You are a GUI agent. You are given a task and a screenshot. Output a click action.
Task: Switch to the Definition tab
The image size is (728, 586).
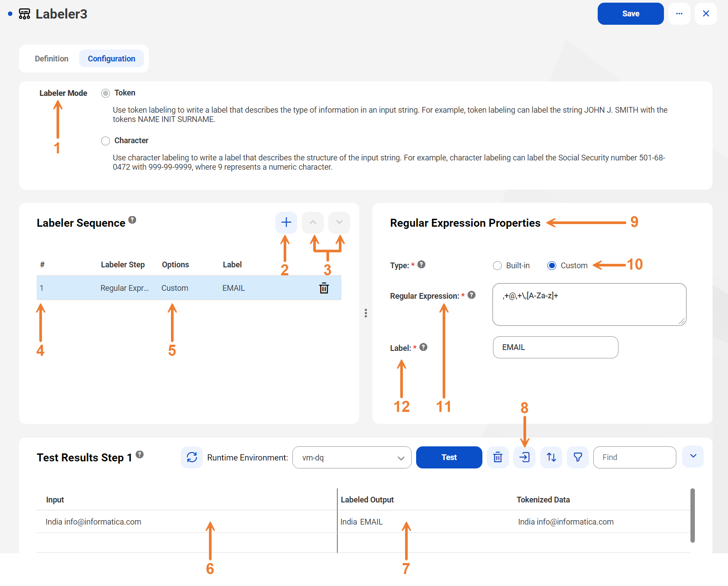(x=52, y=59)
